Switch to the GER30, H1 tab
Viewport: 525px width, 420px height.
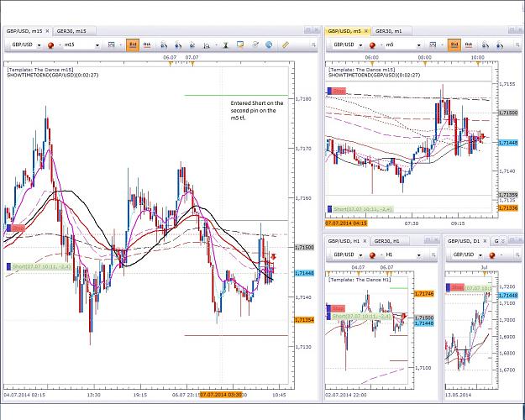tap(386, 241)
